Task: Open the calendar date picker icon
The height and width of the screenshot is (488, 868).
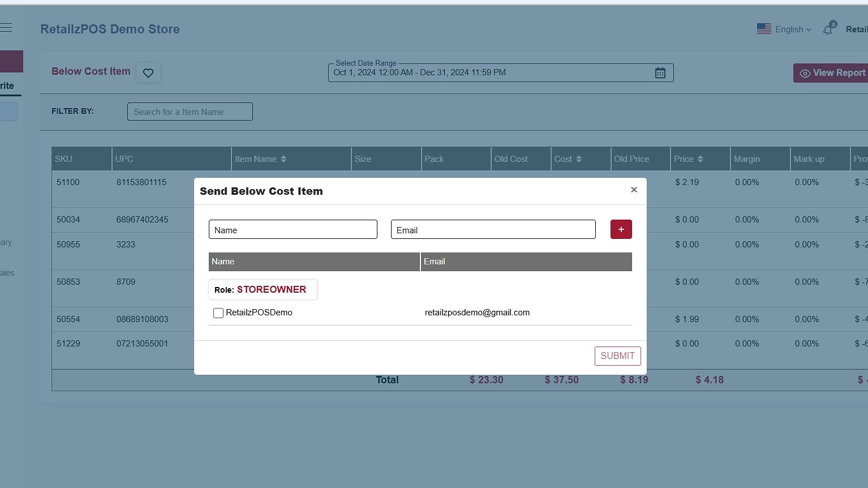Action: 660,73
